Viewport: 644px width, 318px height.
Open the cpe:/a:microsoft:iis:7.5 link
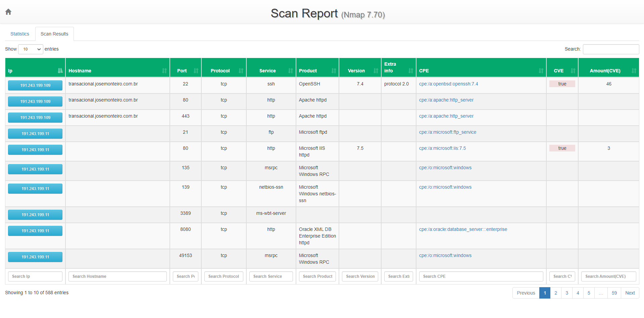point(442,148)
